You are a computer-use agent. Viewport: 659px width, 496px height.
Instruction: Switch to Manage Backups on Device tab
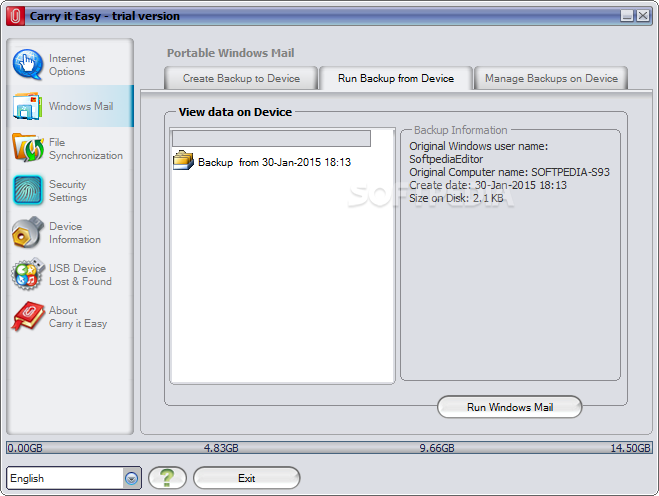point(551,78)
